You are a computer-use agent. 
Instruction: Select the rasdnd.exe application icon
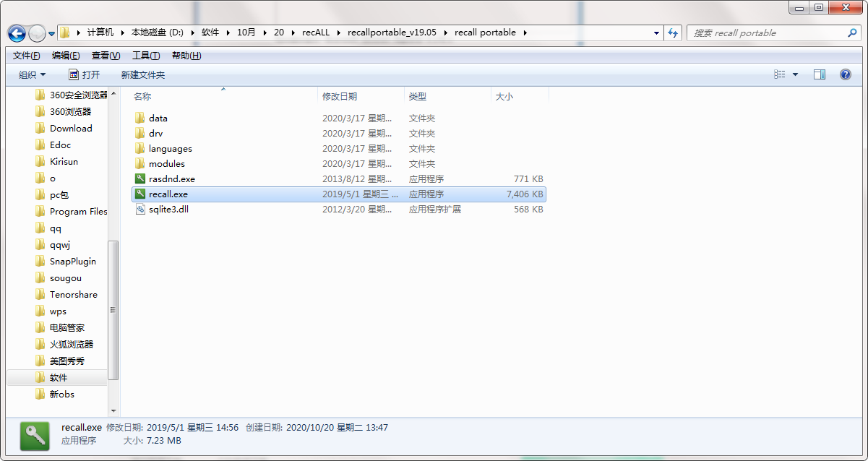tap(140, 178)
